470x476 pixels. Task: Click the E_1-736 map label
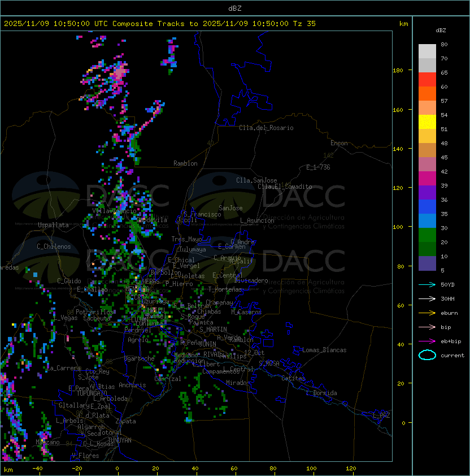pyautogui.click(x=318, y=167)
